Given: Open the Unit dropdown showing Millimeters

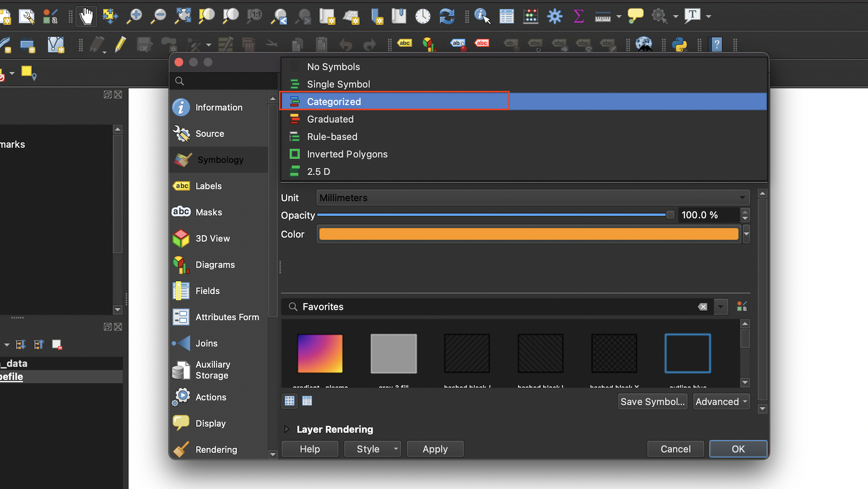Looking at the screenshot, I should 530,197.
